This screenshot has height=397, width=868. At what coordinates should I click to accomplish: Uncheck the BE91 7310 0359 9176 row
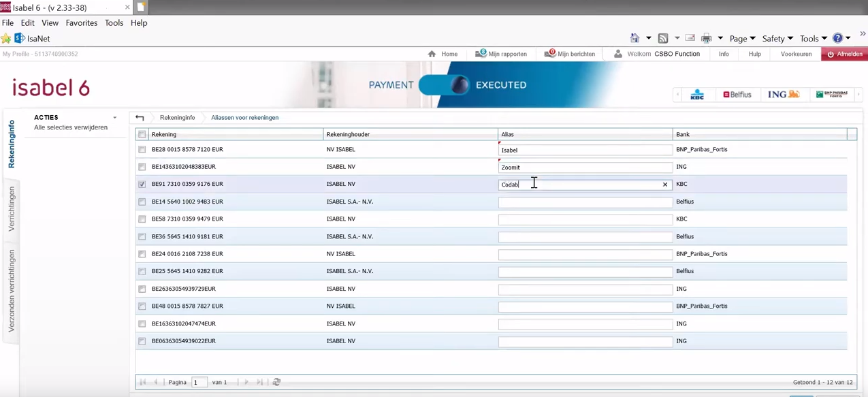pos(142,184)
